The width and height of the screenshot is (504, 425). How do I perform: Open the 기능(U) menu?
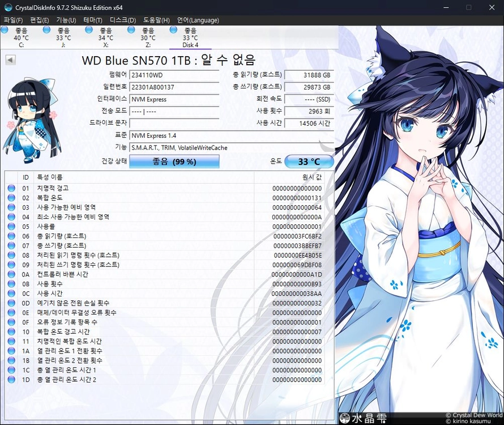[x=66, y=20]
